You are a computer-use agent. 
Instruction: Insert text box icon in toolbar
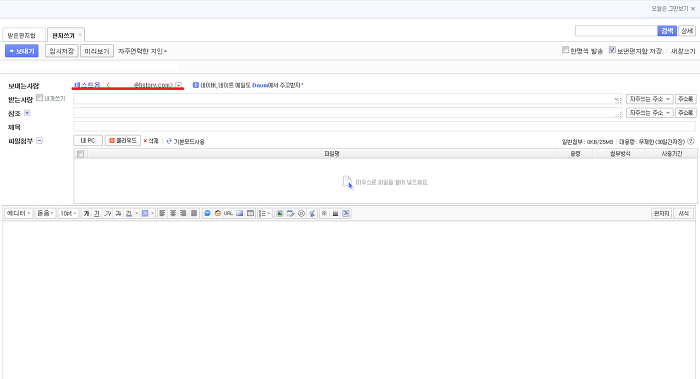coord(240,214)
